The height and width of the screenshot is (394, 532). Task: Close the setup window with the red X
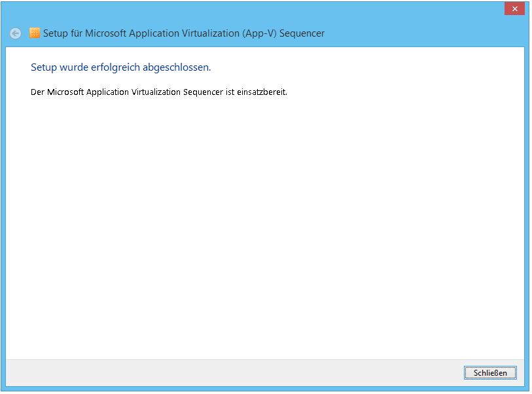coord(515,8)
